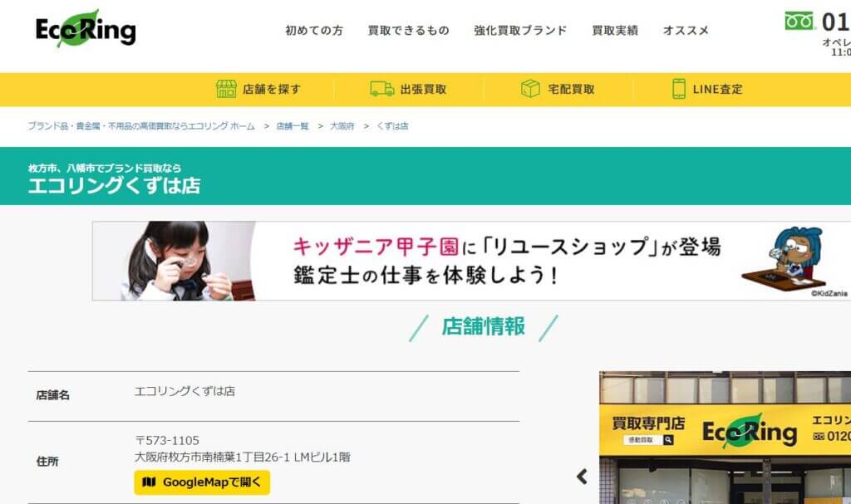
Task: Go to home breadcrumb link
Action: point(141,126)
